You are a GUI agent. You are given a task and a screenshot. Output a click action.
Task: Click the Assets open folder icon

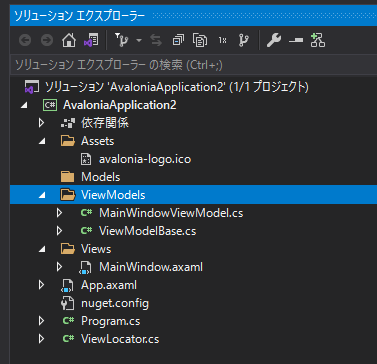tap(68, 141)
